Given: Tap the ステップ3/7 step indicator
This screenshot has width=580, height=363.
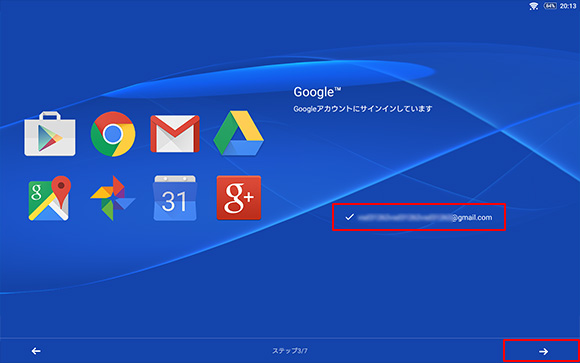Looking at the screenshot, I should 290,351.
